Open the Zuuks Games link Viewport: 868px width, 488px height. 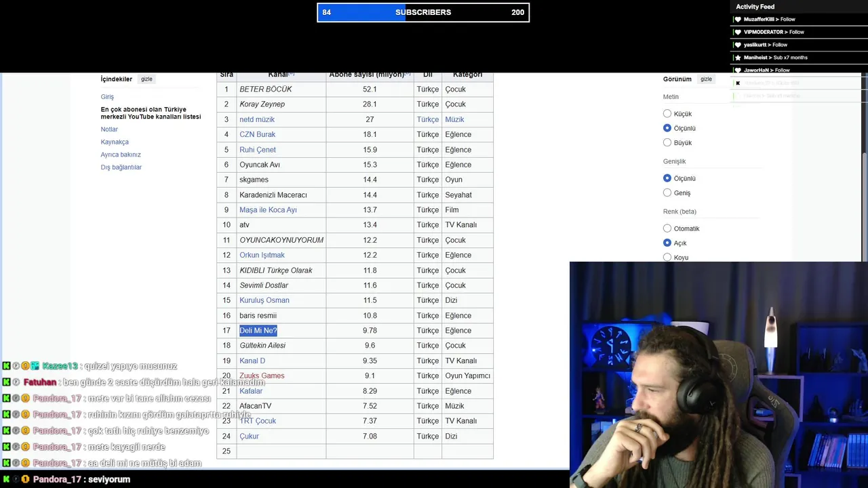tap(262, 375)
